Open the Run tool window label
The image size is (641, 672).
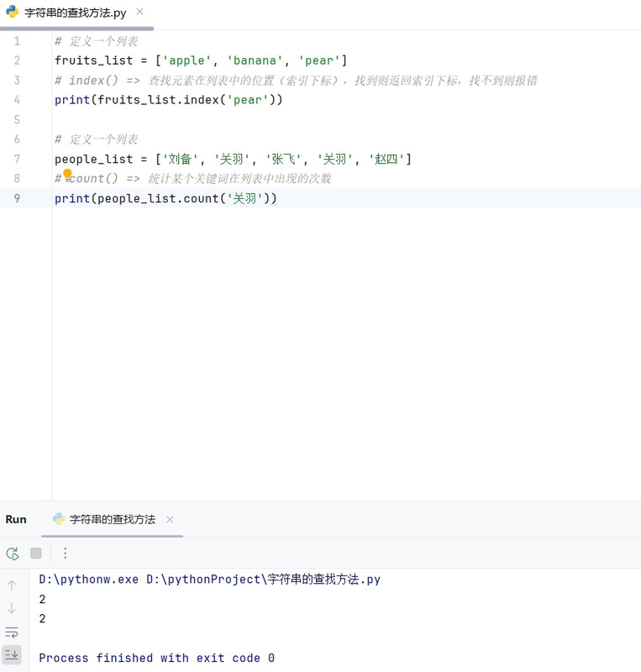pyautogui.click(x=16, y=519)
